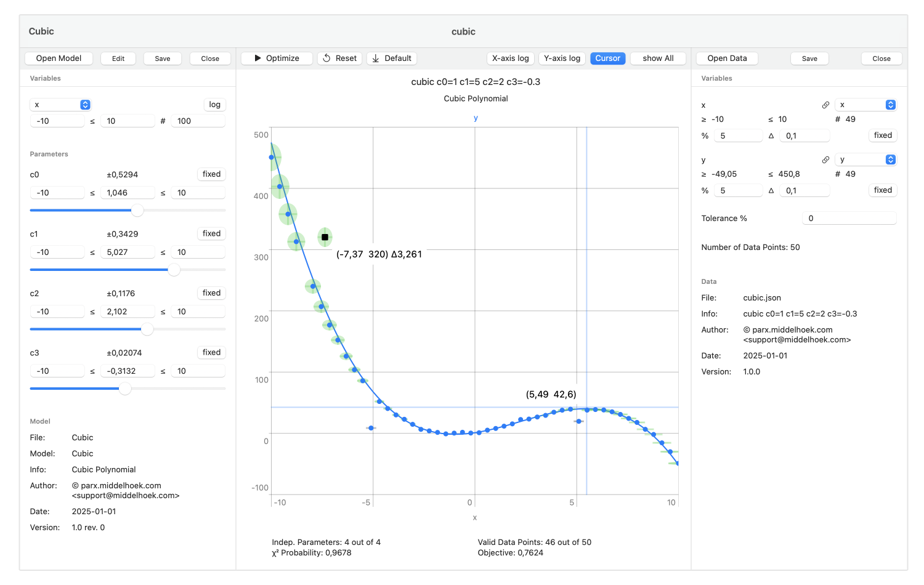Toggle fixed for parameter c0

tap(211, 174)
